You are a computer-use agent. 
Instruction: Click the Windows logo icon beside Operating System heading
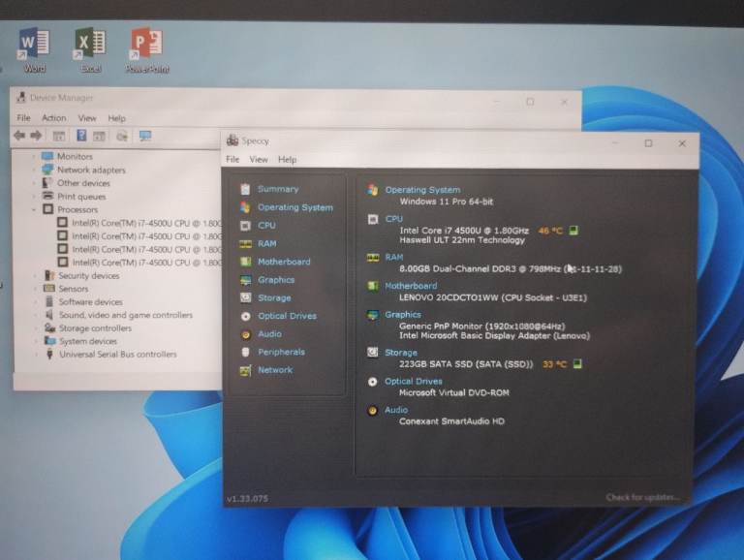pos(373,190)
